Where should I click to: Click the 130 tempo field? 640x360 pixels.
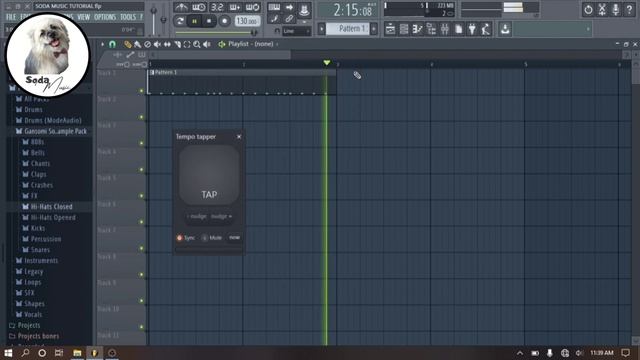pyautogui.click(x=247, y=21)
